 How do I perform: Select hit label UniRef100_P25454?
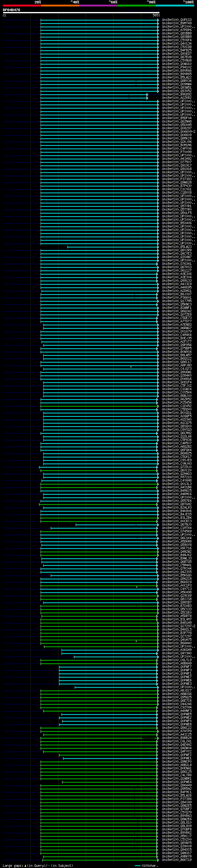[x=177, y=403]
